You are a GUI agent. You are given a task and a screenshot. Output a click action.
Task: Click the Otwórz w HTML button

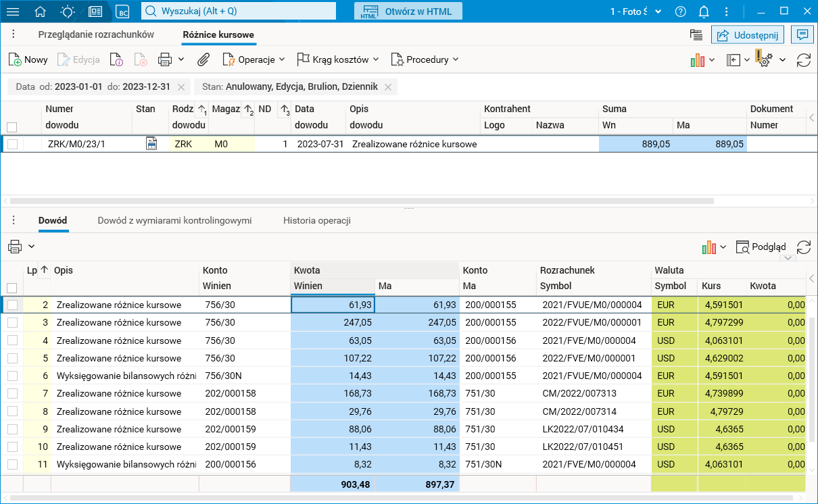pos(408,11)
